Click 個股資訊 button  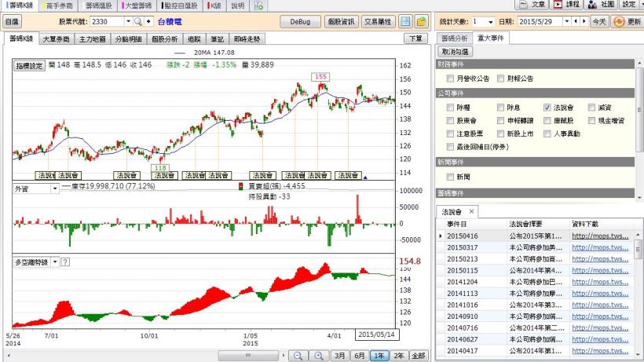click(x=342, y=22)
